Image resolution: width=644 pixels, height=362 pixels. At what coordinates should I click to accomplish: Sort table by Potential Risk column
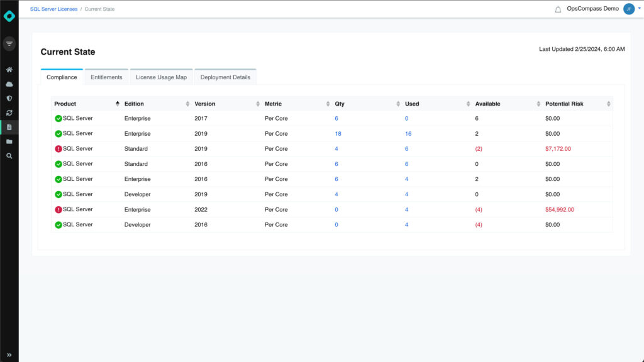(609, 104)
